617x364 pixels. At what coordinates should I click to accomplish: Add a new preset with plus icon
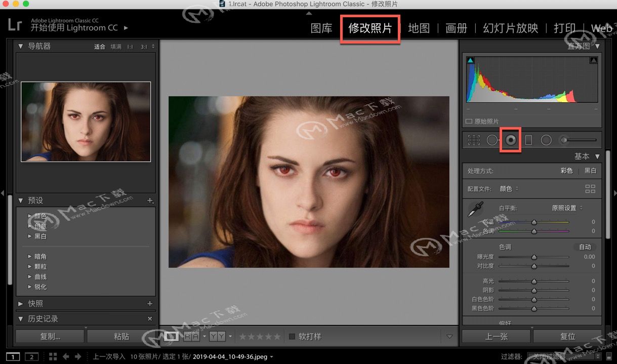pyautogui.click(x=150, y=201)
